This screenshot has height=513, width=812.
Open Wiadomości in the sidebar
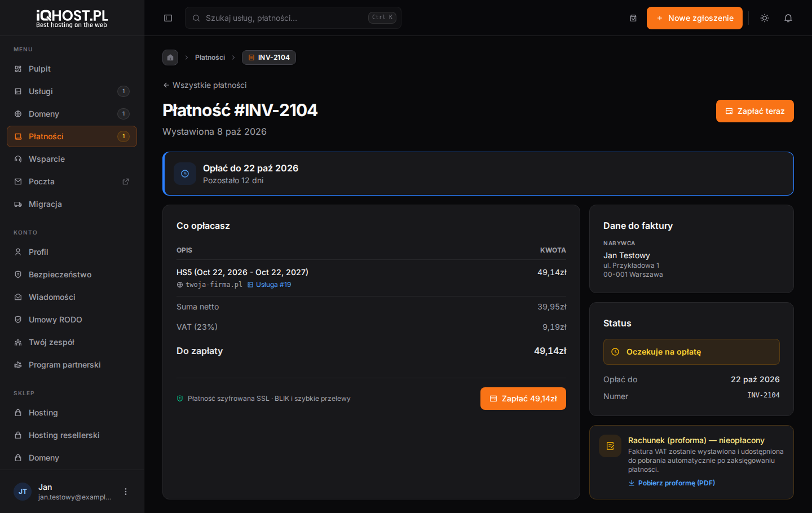coord(72,297)
